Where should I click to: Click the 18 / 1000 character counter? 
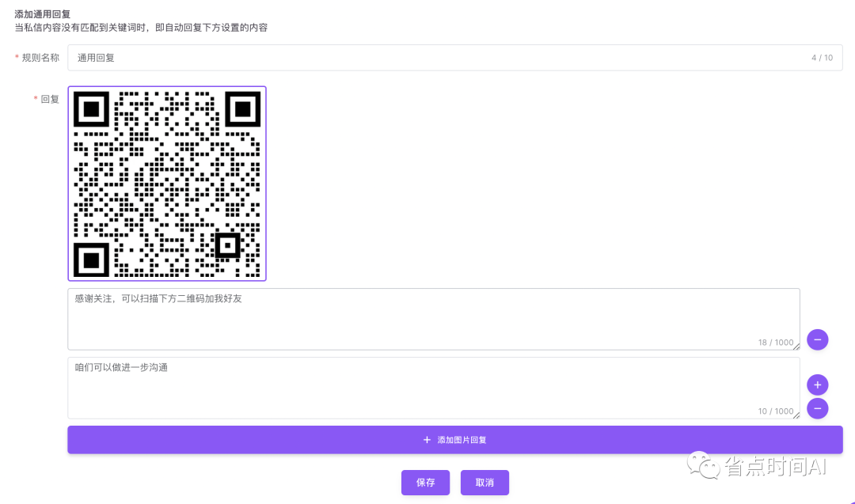click(775, 342)
